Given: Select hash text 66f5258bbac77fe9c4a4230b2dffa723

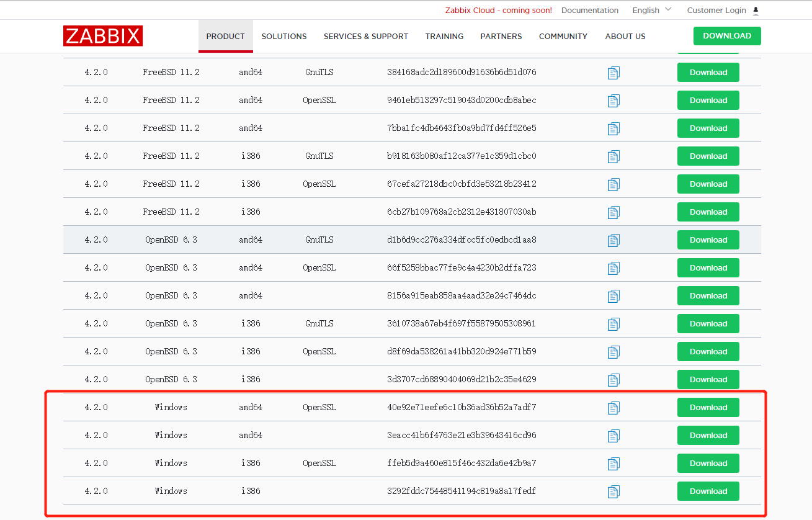Looking at the screenshot, I should coord(462,267).
